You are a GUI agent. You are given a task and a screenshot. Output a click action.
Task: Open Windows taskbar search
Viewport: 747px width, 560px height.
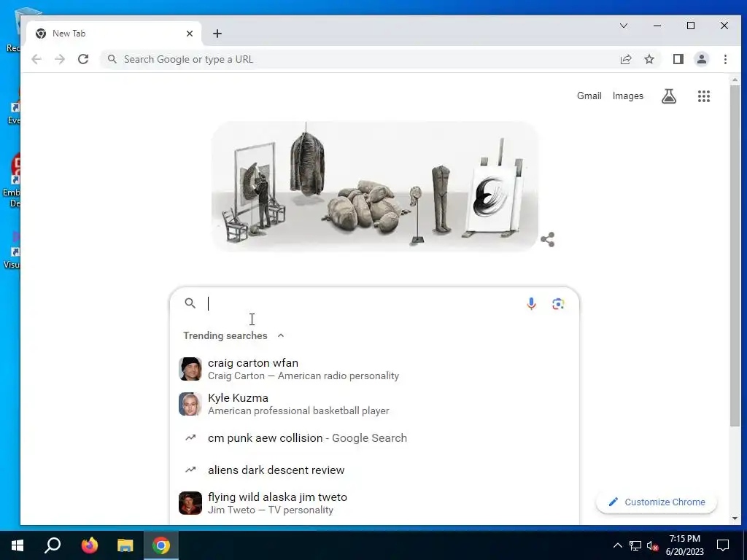(53, 545)
